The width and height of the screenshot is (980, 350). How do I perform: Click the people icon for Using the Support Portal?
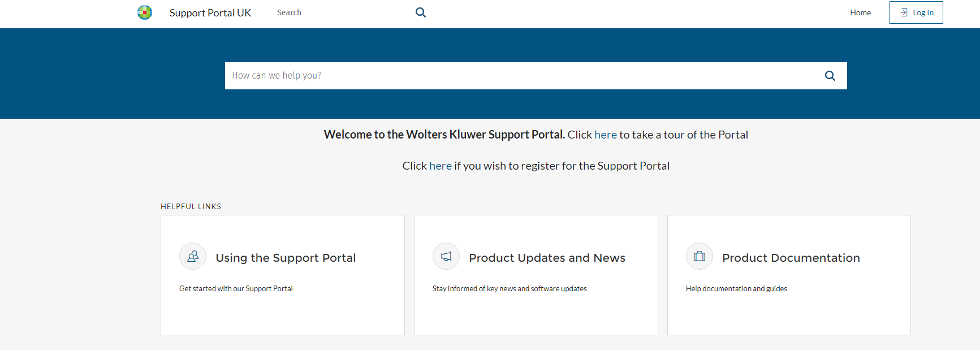193,257
